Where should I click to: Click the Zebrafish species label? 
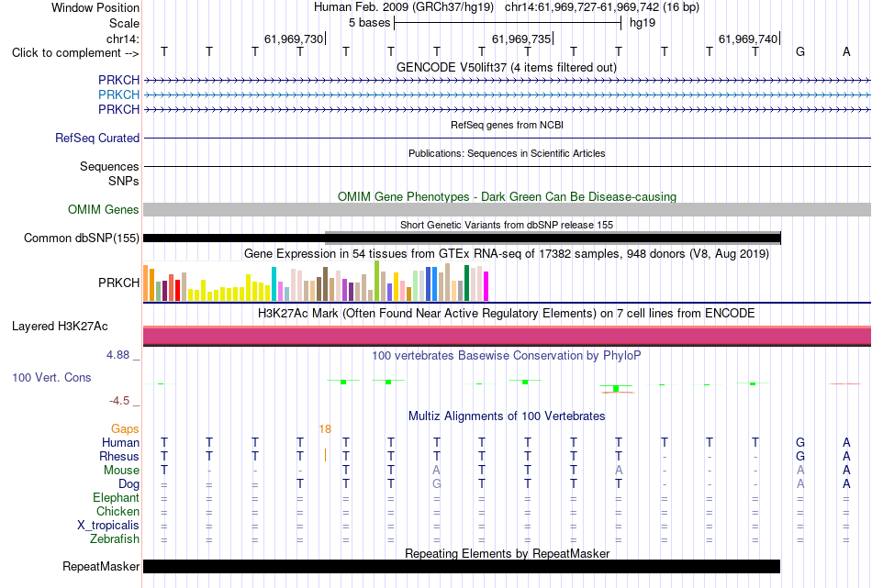[x=115, y=539]
